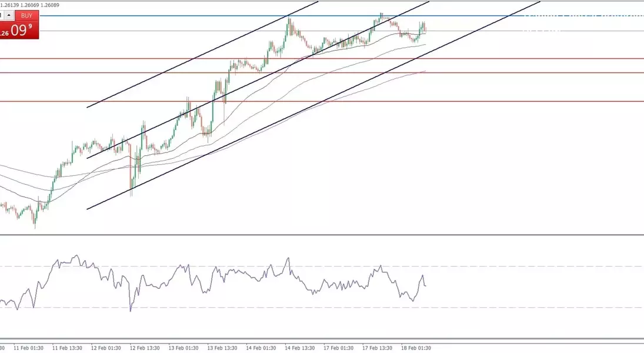Increase trade volume with the up arrow
The image size is (644, 353).
click(x=9, y=15)
